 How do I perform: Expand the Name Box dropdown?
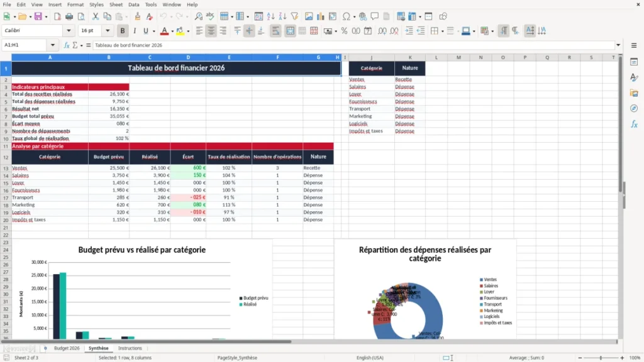[53, 45]
